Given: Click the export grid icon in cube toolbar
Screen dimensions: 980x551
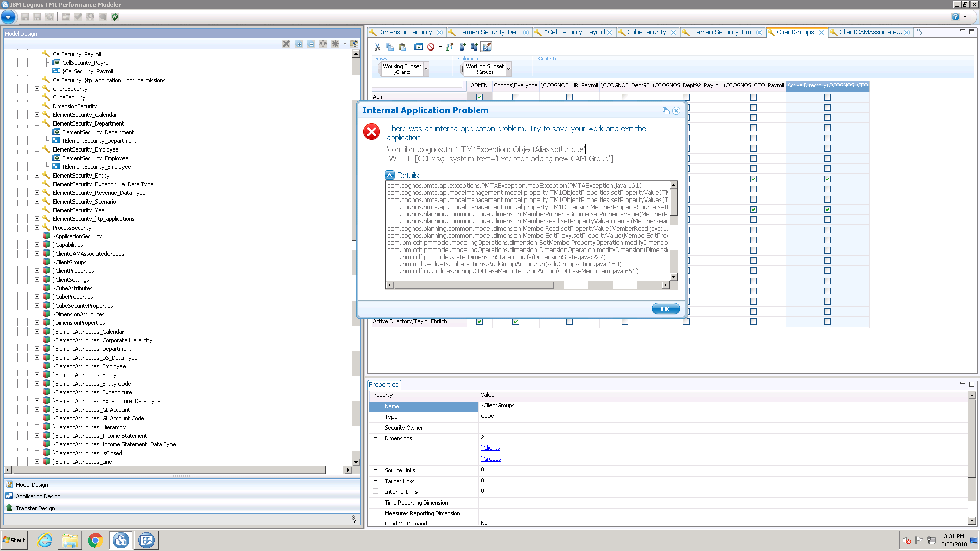Looking at the screenshot, I should pos(450,47).
